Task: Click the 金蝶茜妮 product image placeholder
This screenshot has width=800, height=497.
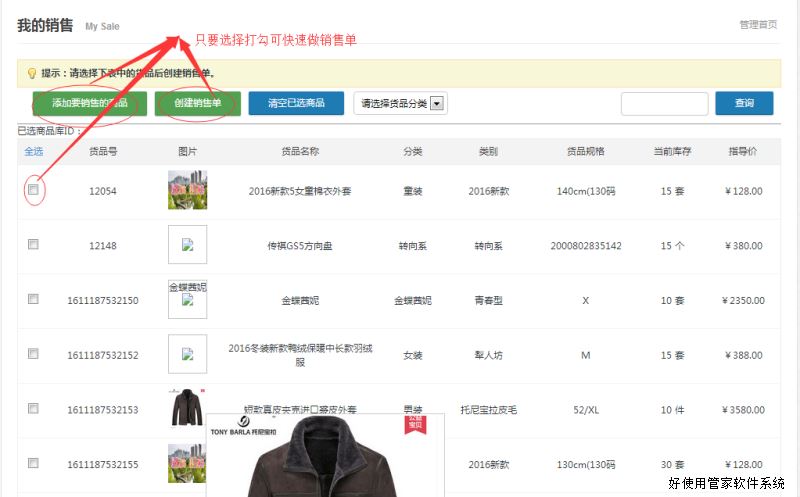Action: (187, 300)
